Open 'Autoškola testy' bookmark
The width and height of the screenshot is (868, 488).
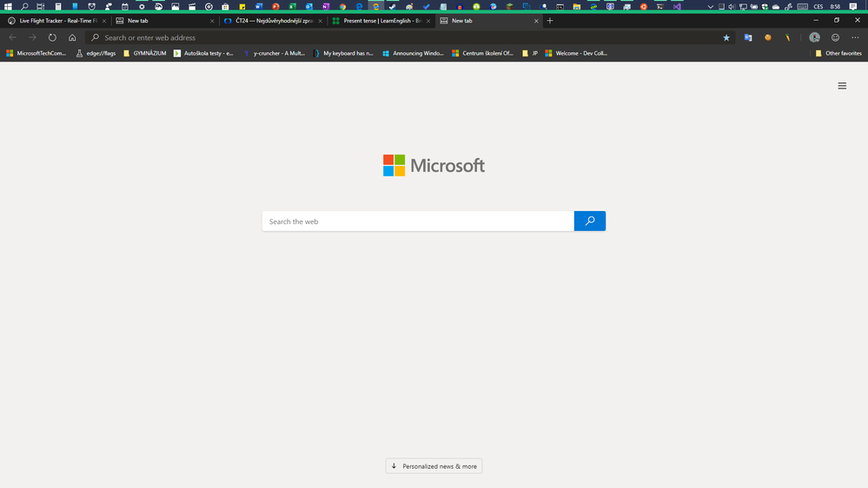pyautogui.click(x=203, y=53)
